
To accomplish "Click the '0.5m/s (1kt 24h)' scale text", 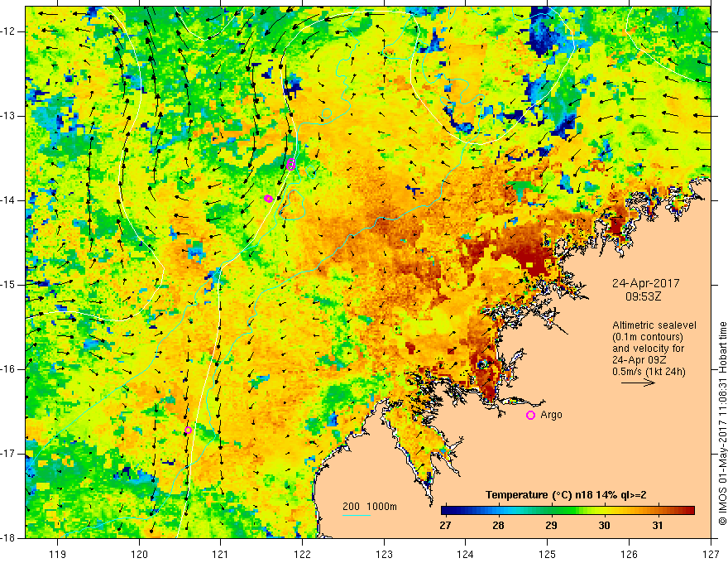I will click(649, 372).
